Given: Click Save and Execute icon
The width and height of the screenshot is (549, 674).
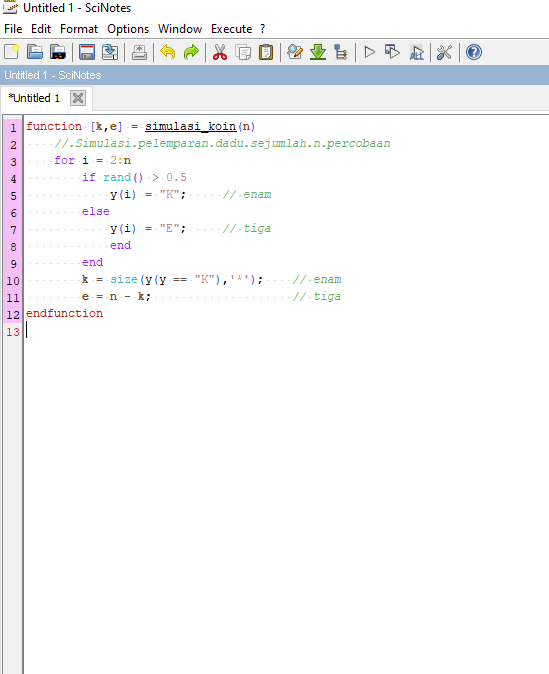Looking at the screenshot, I should (392, 52).
